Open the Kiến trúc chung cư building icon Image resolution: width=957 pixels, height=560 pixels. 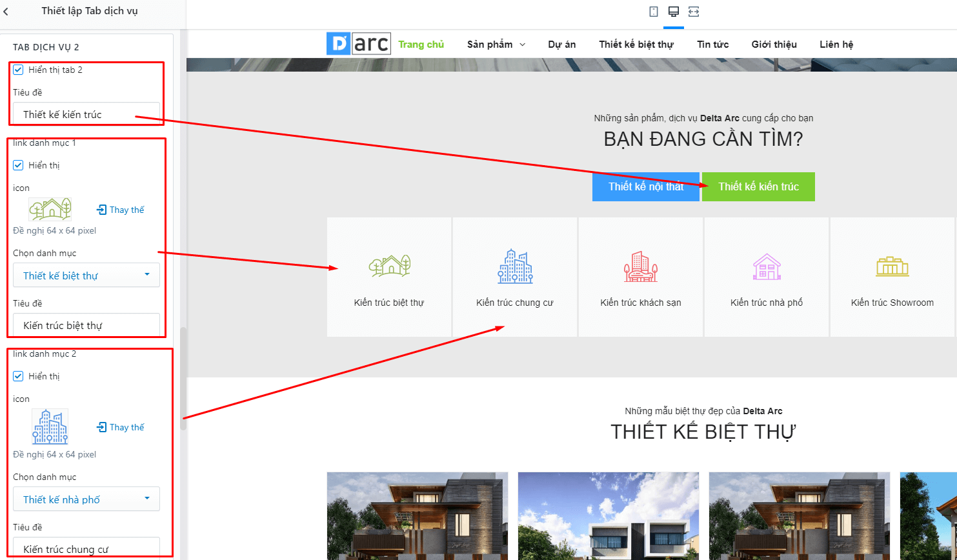point(515,277)
